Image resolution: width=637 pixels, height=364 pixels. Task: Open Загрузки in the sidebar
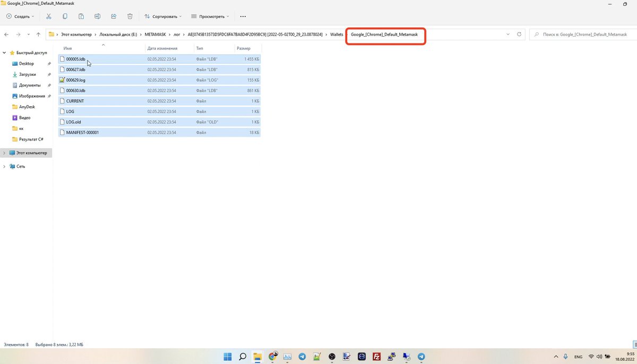coord(27,75)
